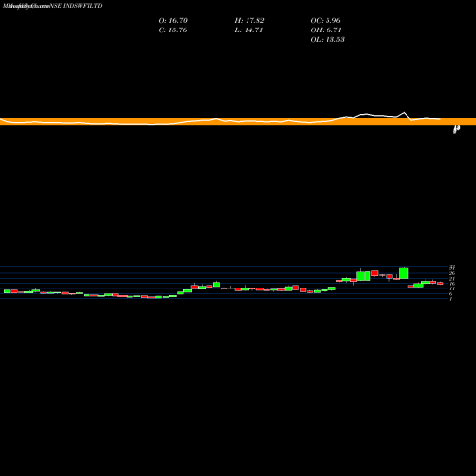Select the low value L: 14.71
Image resolution: width=476 pixels, height=476 pixels.
[x=248, y=30]
